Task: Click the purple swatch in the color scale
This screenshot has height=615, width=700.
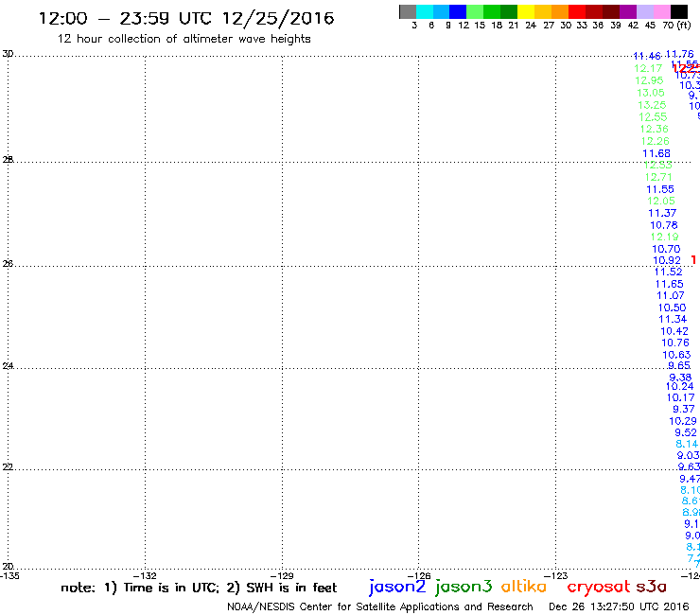Action: tap(628, 11)
